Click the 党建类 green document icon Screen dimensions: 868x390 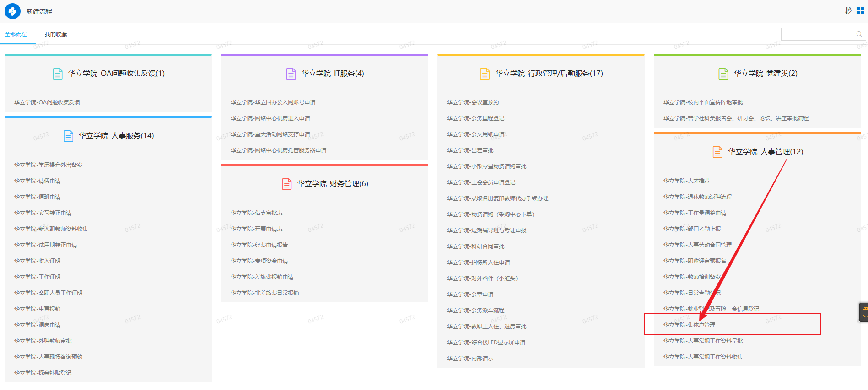point(723,74)
